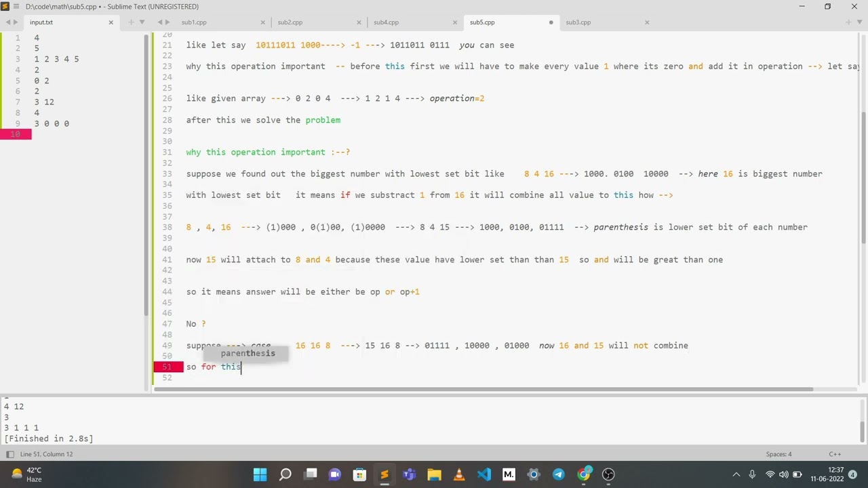868x488 pixels.
Task: Switch to the sub2.cpp tab
Action: (x=290, y=22)
